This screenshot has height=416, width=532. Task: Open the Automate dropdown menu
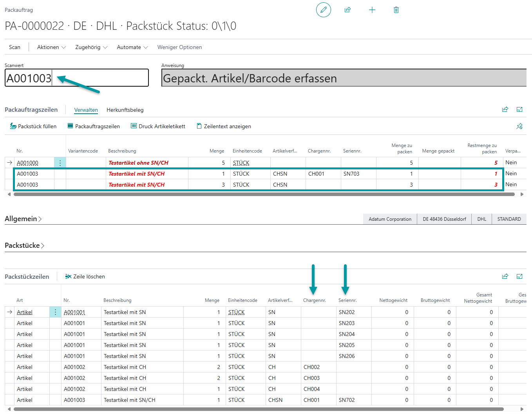point(132,47)
